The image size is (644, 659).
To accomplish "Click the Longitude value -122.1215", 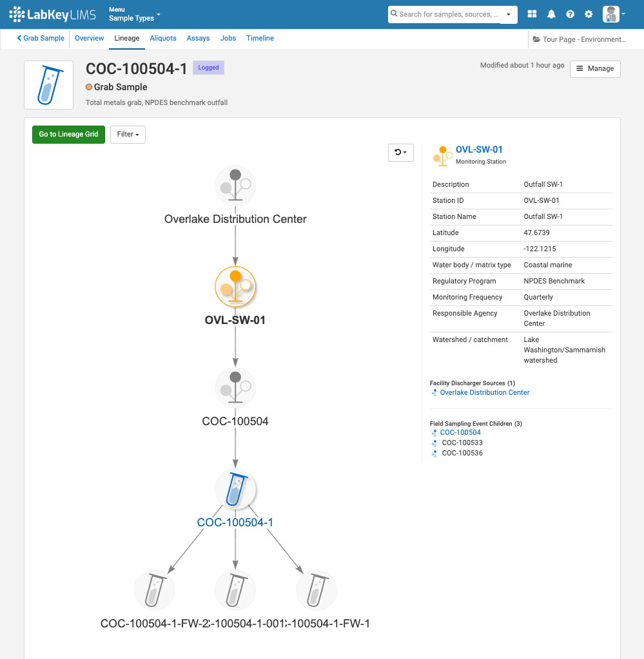I will tap(540, 249).
